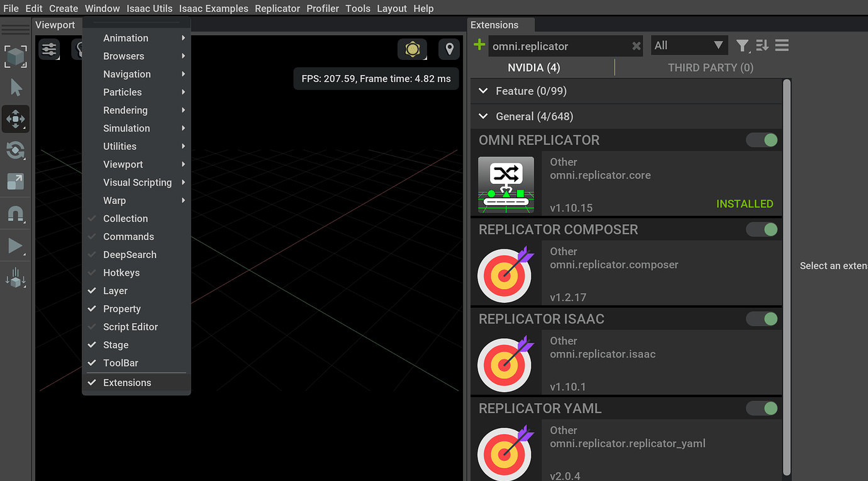
Task: Clear the omni.replicator search field
Action: [x=636, y=45]
